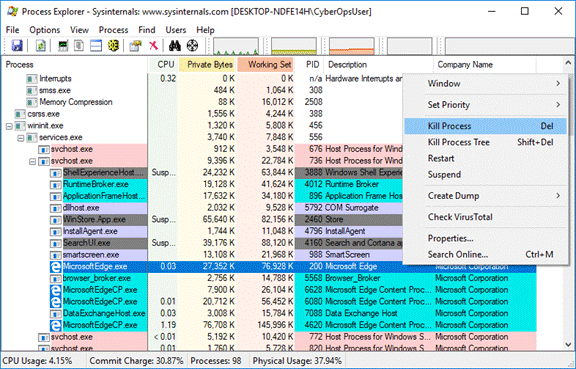Sort by the Working Set column header

point(267,65)
